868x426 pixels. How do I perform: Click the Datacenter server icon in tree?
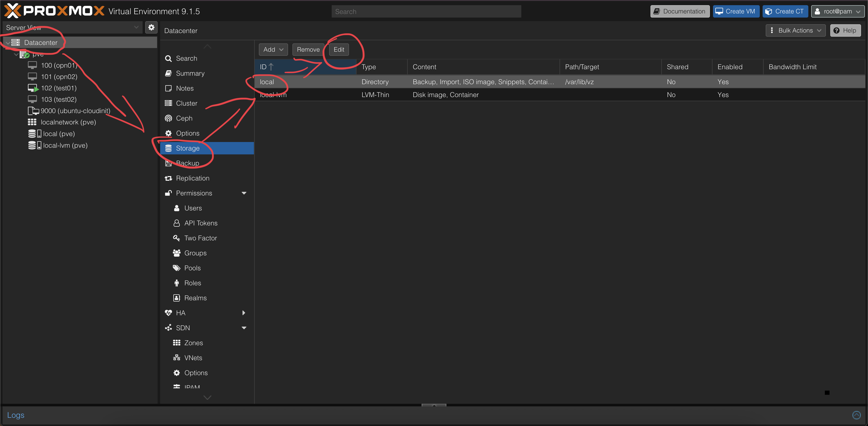point(16,42)
